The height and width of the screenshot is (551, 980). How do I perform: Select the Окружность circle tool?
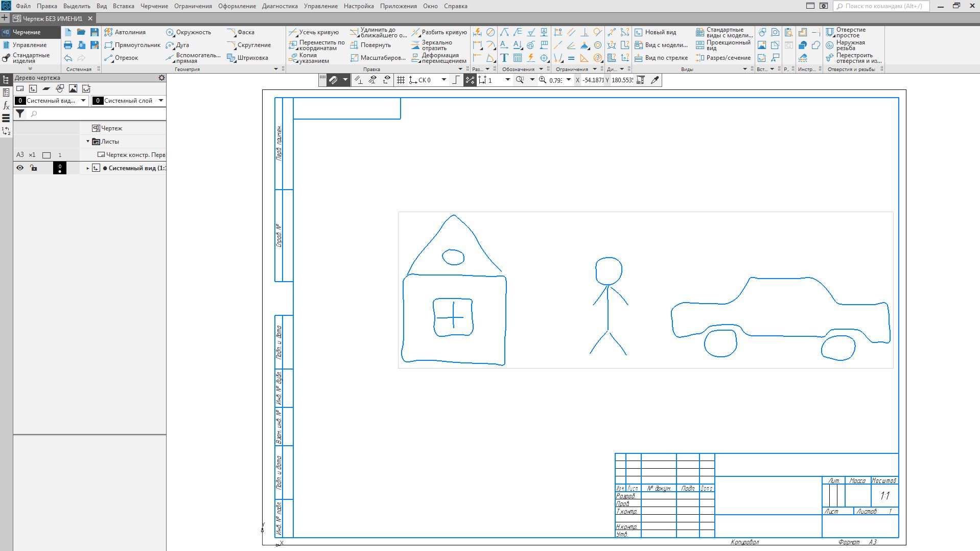[x=189, y=32]
